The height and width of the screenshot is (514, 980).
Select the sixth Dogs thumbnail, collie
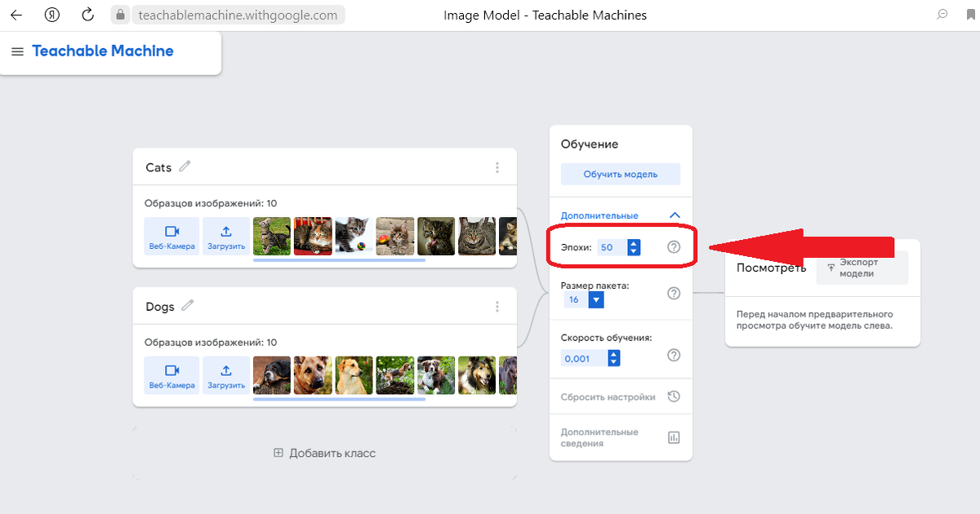(x=477, y=376)
